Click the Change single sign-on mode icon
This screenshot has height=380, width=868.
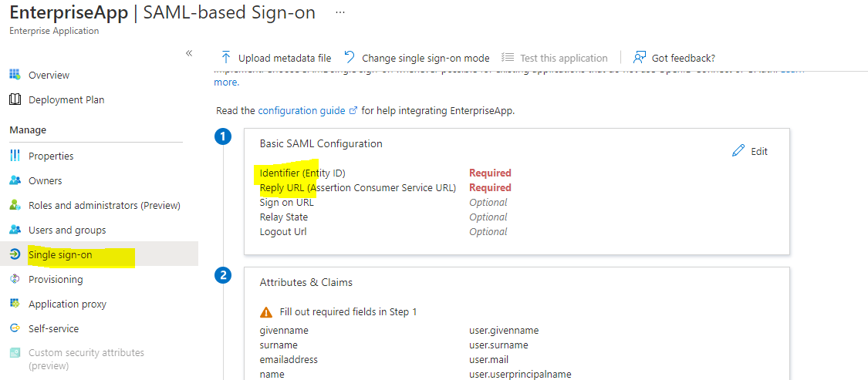350,58
